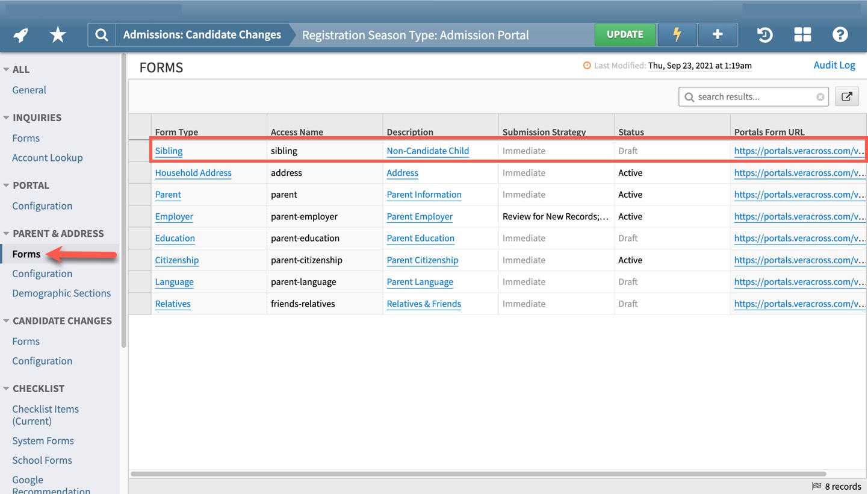The width and height of the screenshot is (868, 494).
Task: Open favorites with the star icon
Action: click(x=58, y=35)
